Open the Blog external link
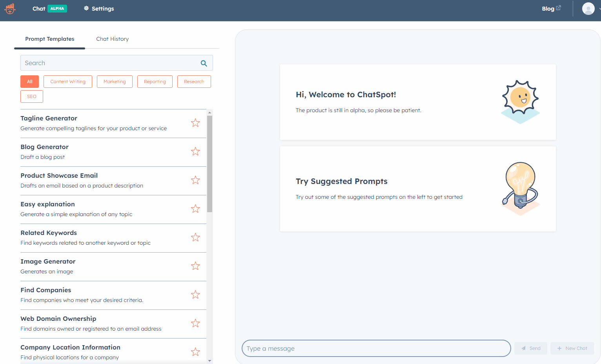 [x=551, y=9]
